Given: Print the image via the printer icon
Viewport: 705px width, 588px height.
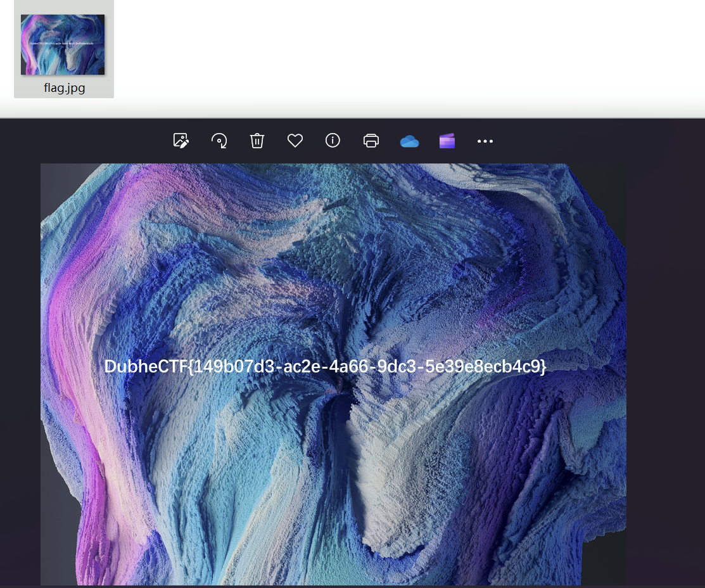Looking at the screenshot, I should (x=371, y=141).
